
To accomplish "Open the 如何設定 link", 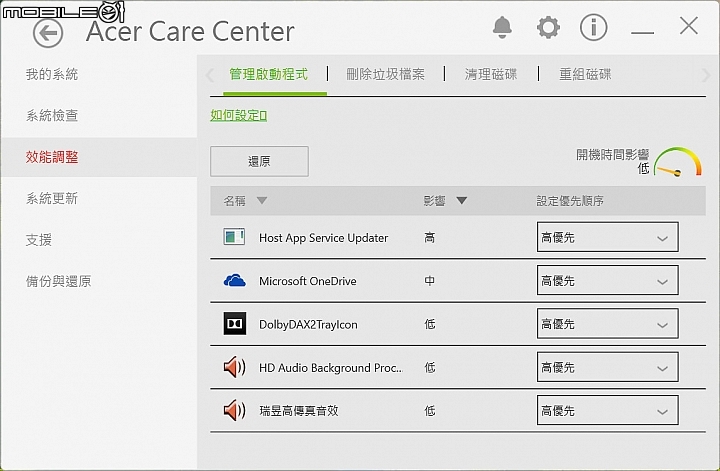I will (x=238, y=115).
